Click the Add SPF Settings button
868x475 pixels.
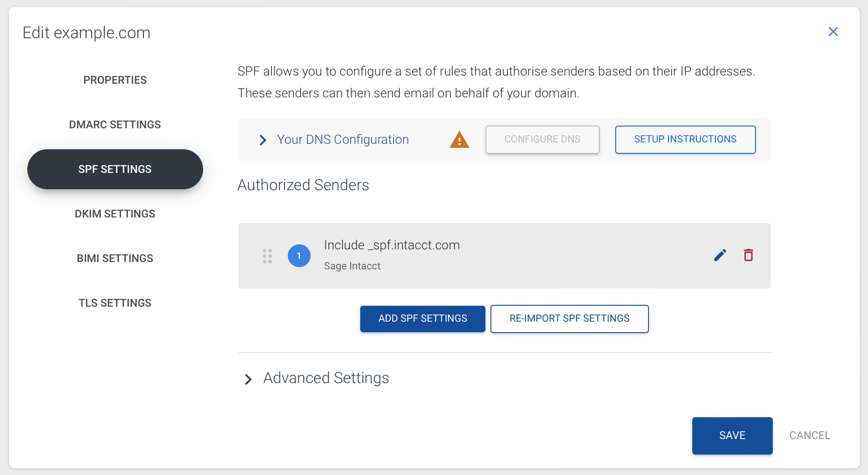coord(422,318)
